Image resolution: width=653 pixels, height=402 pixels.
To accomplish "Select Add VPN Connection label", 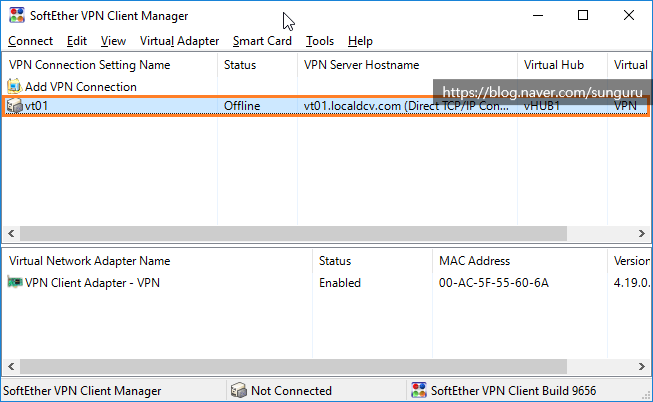I will [81, 87].
